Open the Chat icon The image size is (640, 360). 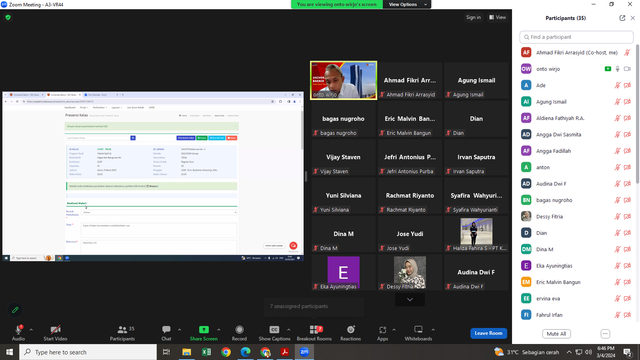pos(166,329)
